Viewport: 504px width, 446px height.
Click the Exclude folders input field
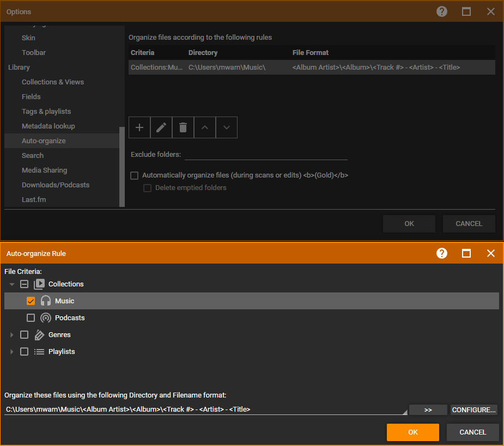[x=266, y=155]
